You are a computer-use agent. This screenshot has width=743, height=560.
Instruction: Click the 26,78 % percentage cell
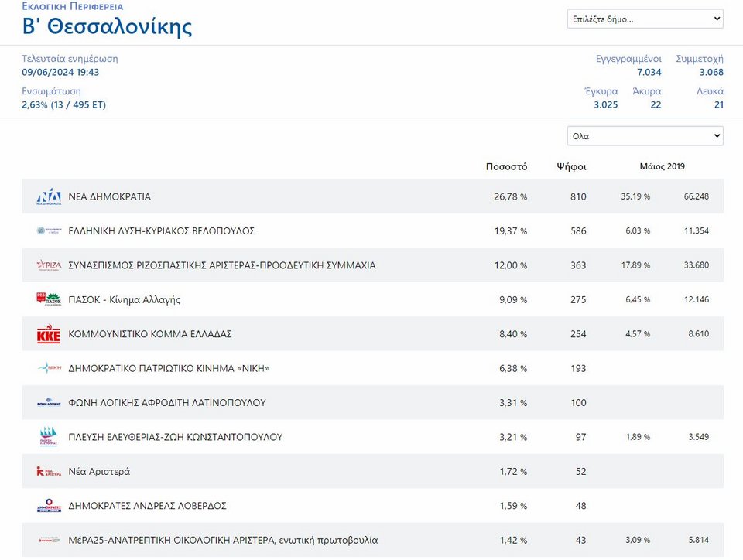point(510,196)
